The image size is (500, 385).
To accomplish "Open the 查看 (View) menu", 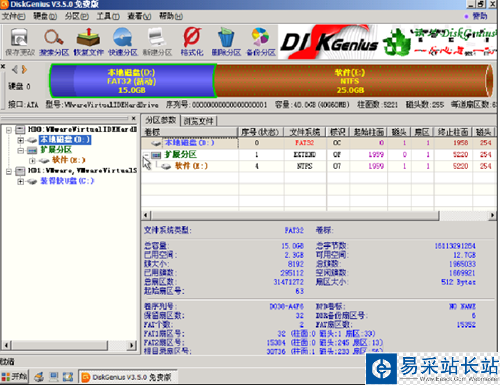I will pyautogui.click(x=139, y=16).
